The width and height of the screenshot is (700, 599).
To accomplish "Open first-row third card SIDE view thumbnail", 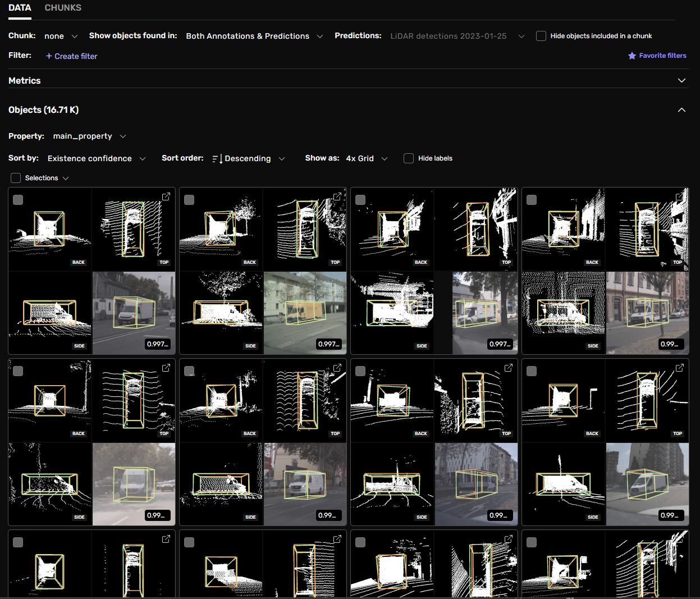I will [x=392, y=313].
